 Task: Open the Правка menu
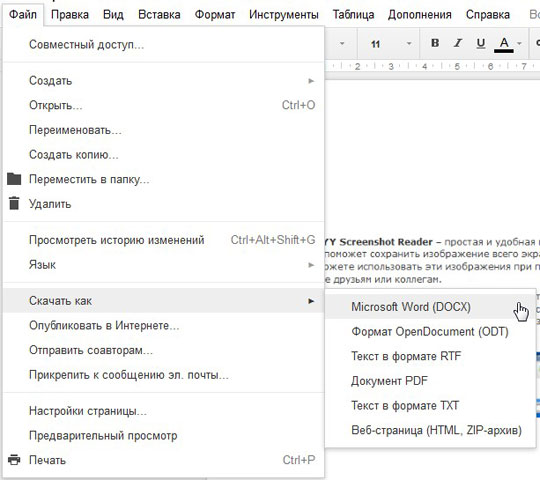(70, 14)
